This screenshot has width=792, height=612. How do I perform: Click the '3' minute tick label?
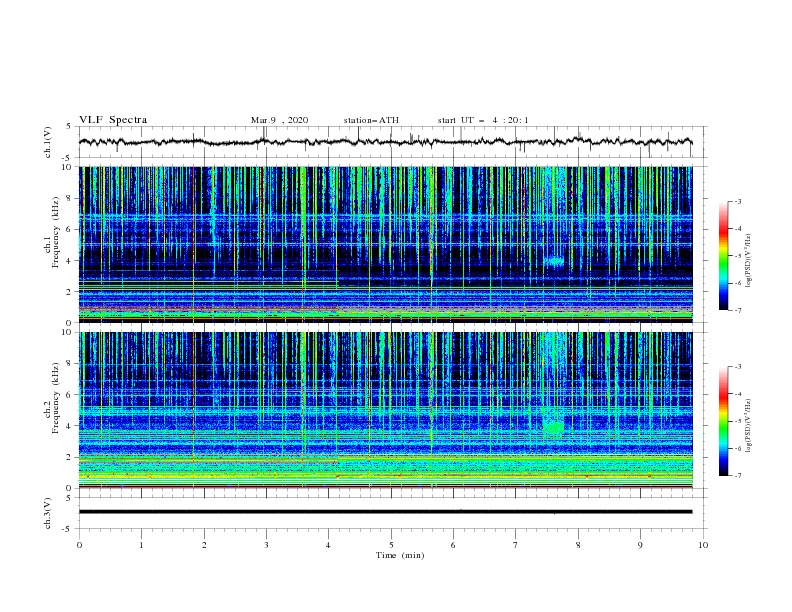(x=266, y=545)
